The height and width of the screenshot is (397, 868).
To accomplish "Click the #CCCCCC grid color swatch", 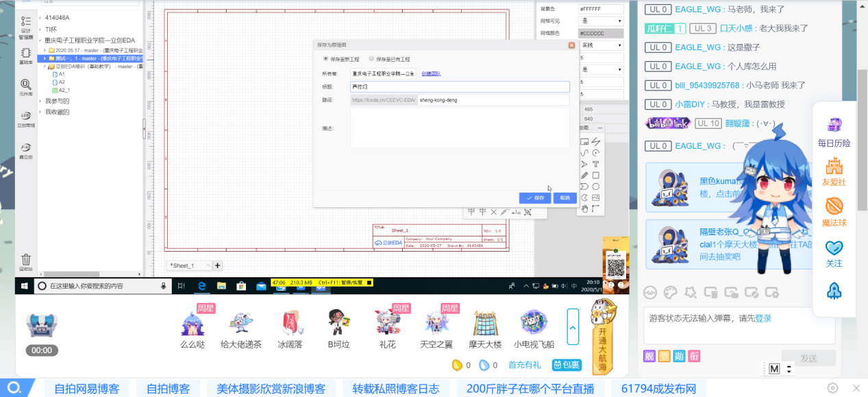I will click(601, 33).
